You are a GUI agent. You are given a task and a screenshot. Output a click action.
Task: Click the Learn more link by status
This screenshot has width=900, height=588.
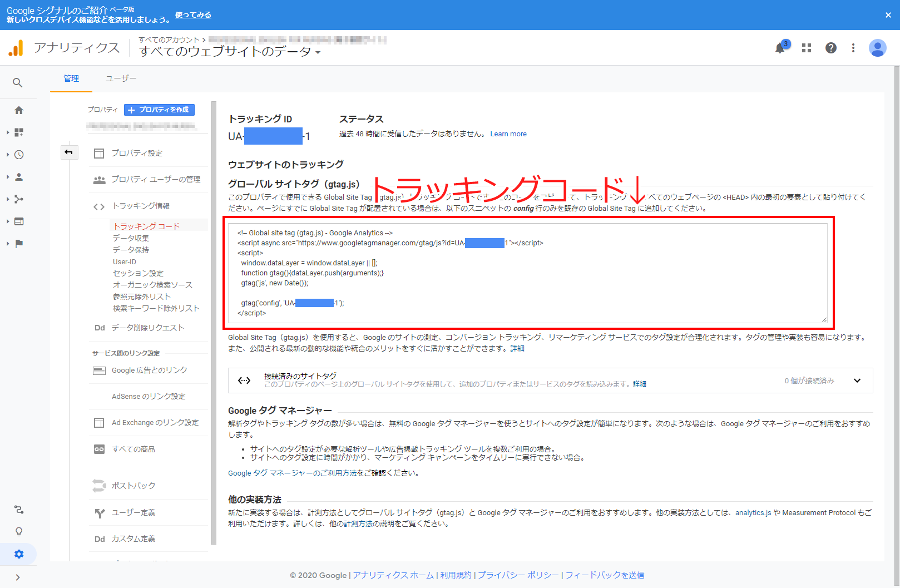point(508,134)
